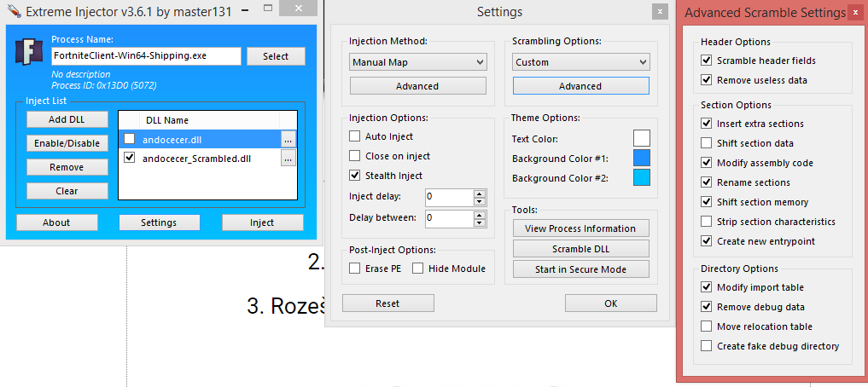The height and width of the screenshot is (387, 868).
Task: Click the Inject button
Action: 262,222
